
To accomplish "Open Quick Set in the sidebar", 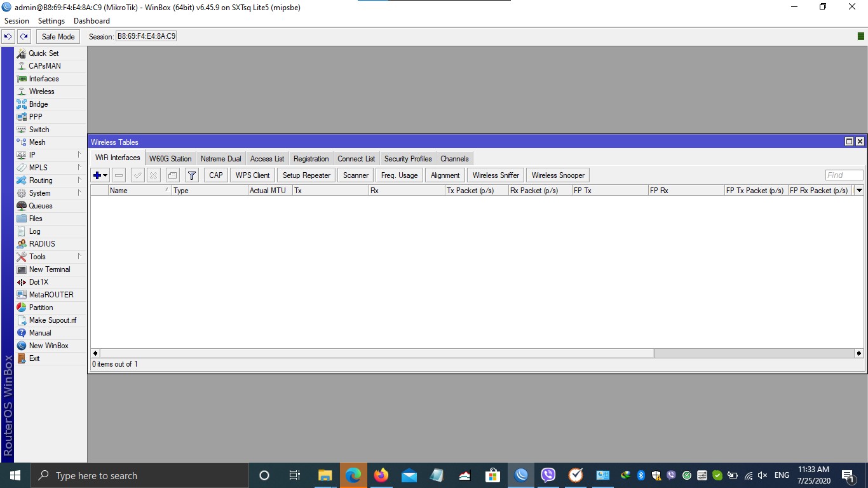I will (x=51, y=53).
